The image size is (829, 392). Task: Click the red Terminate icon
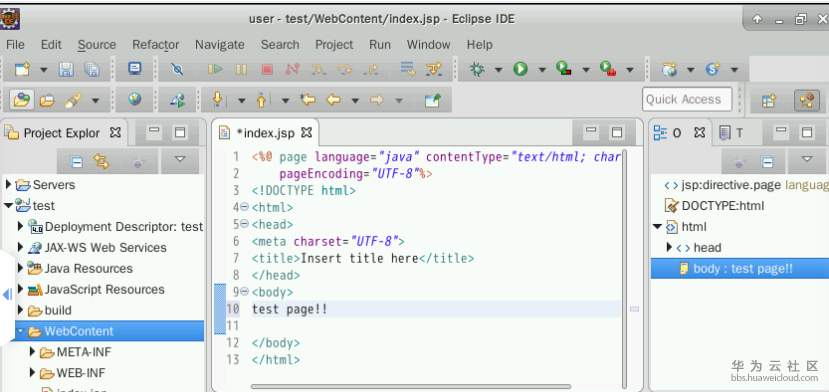tap(268, 69)
